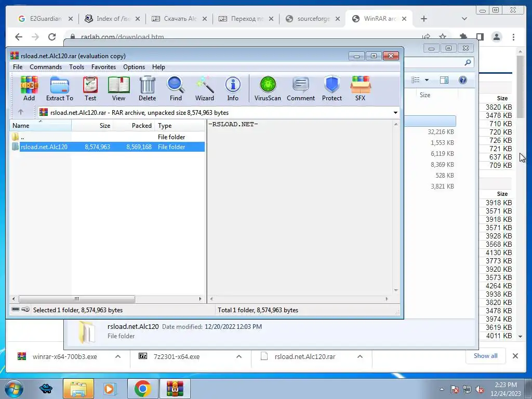Click Show all downloads
This screenshot has width=532, height=399.
pos(486,355)
